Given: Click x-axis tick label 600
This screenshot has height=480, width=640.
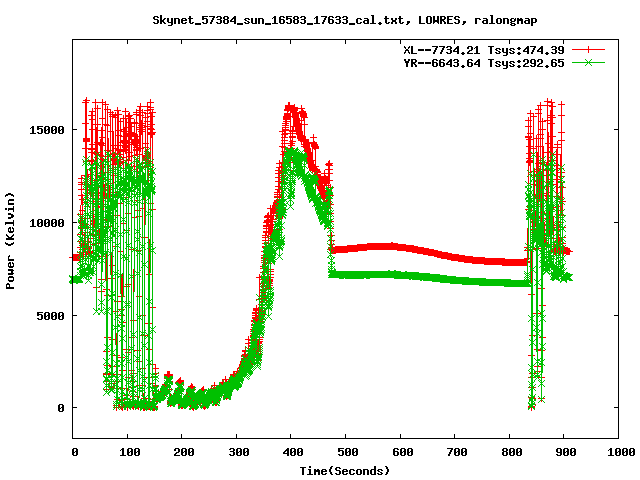Looking at the screenshot, I should point(402,452).
